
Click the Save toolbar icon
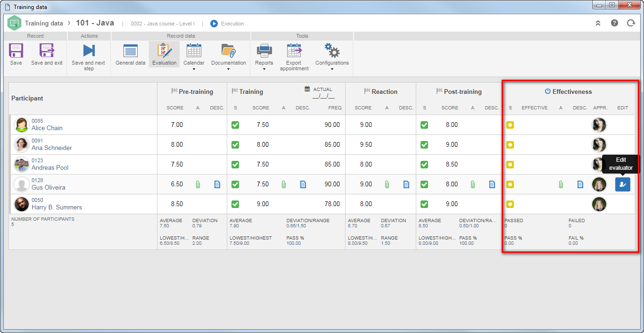click(16, 51)
